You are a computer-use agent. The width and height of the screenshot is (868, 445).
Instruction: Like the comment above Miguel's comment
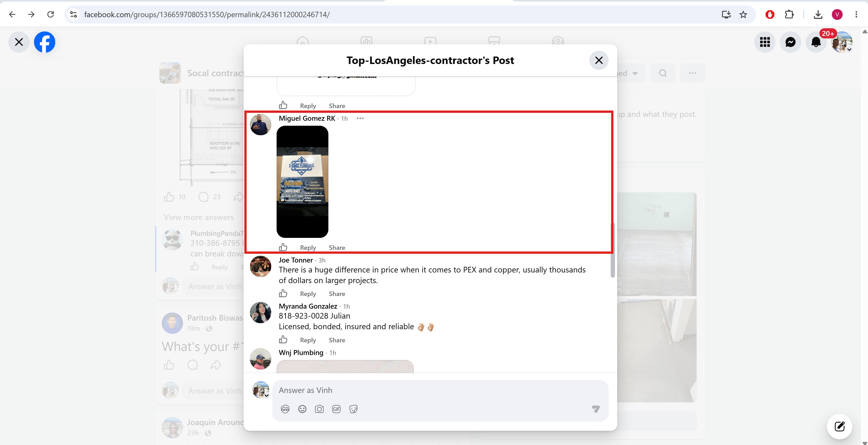(x=283, y=105)
